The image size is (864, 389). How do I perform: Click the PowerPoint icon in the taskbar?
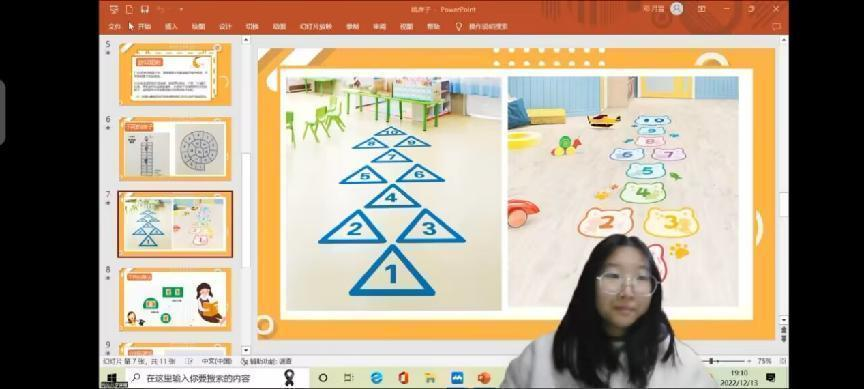484,377
